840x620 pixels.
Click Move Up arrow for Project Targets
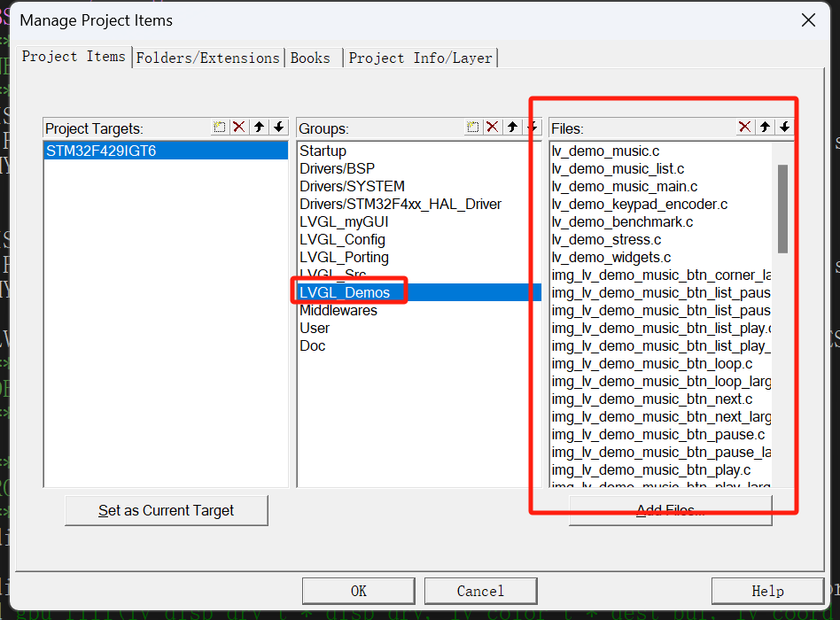(259, 128)
